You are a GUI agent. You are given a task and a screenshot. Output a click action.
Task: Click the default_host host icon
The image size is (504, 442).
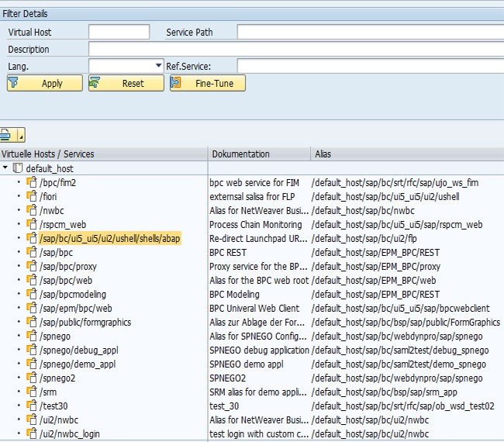tap(17, 168)
